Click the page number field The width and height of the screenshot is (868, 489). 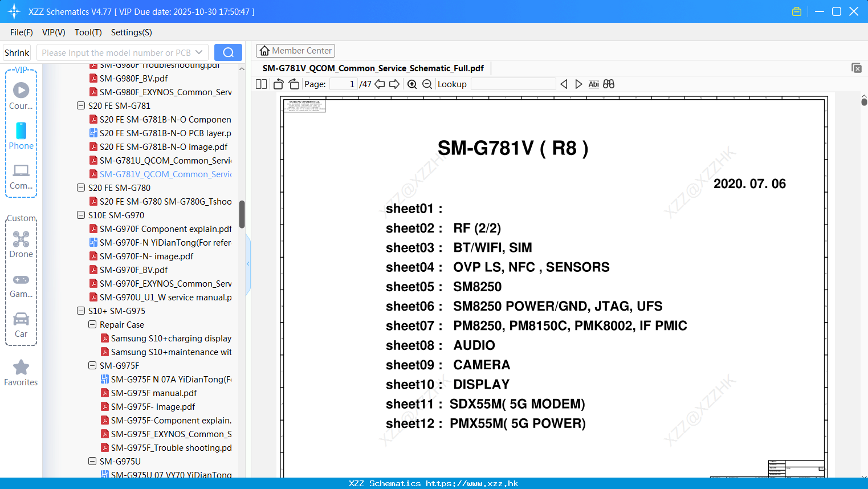(x=344, y=84)
